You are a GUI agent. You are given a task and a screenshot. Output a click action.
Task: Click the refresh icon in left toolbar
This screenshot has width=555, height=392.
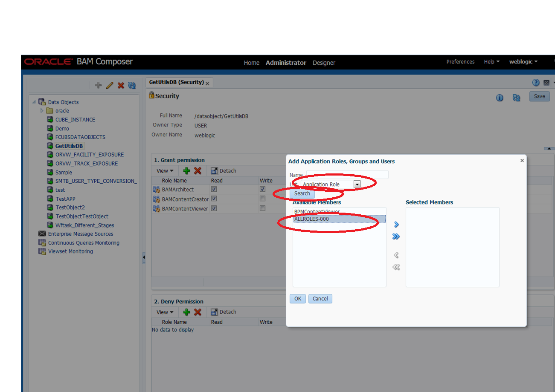pyautogui.click(x=132, y=85)
